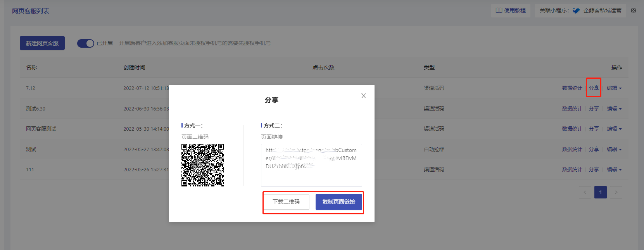Click the 创建时间 column header
644x250 pixels.
coord(134,67)
